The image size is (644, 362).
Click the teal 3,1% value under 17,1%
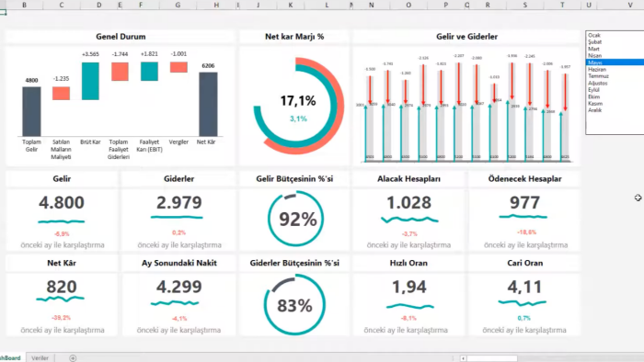click(298, 119)
